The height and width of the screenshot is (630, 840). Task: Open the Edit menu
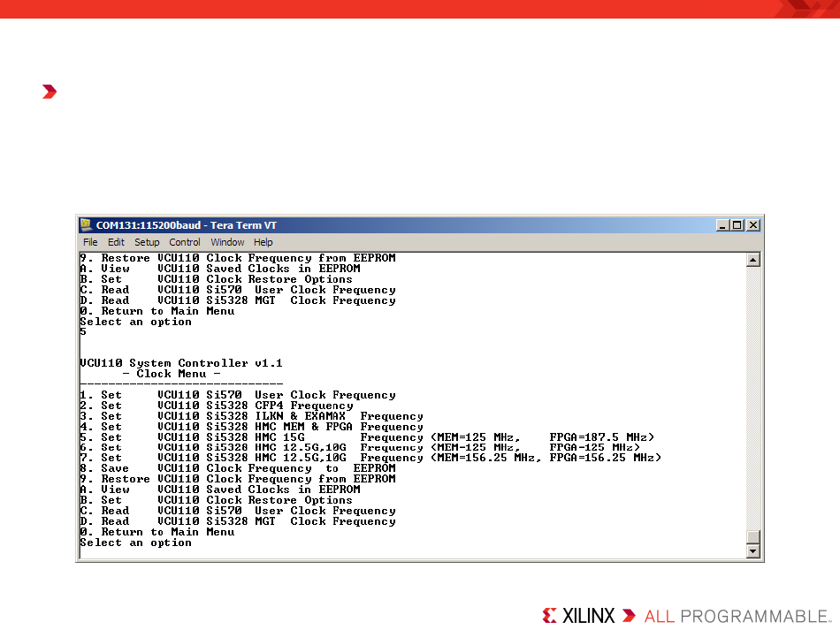pyautogui.click(x=116, y=242)
